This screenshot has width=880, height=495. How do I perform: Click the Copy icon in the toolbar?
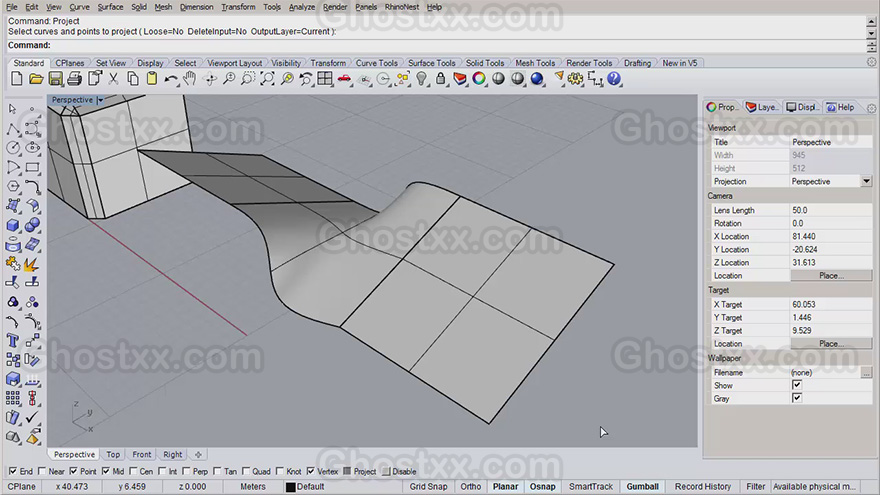coord(132,79)
